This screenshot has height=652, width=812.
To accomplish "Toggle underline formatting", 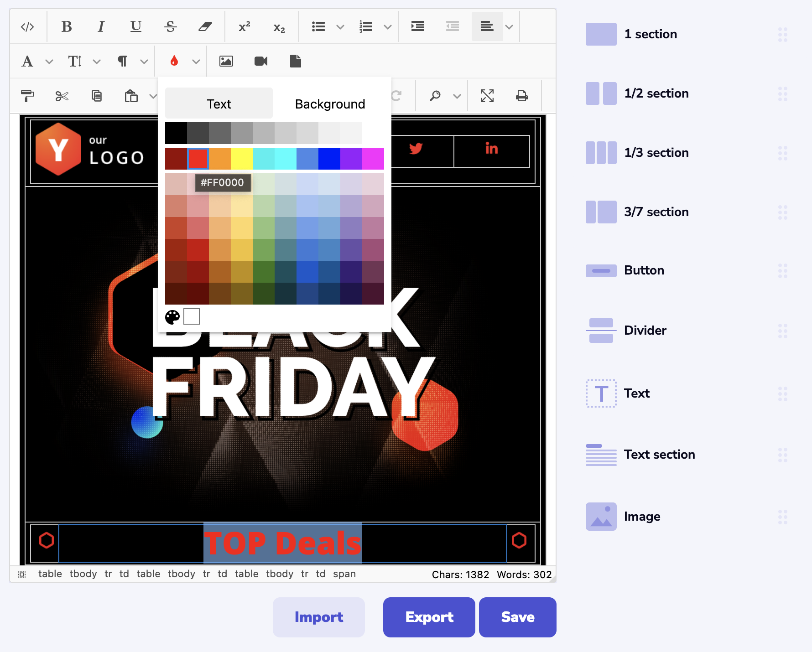I will (136, 27).
